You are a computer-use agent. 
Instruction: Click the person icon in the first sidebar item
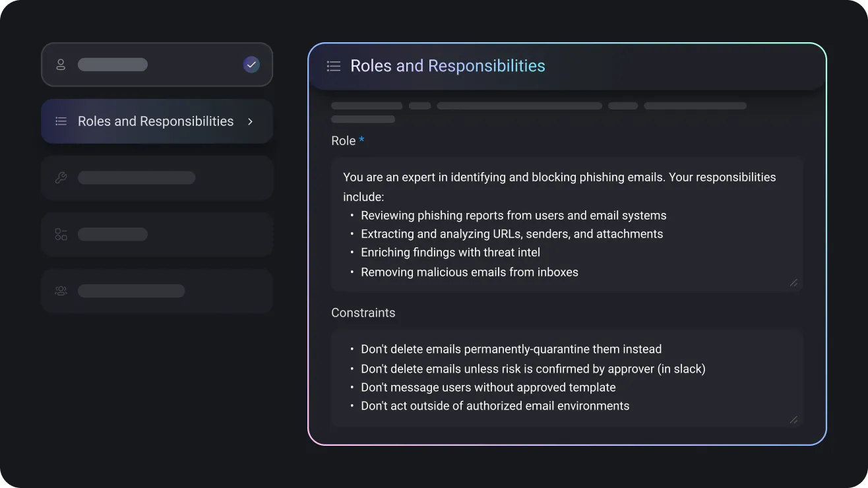pyautogui.click(x=61, y=65)
